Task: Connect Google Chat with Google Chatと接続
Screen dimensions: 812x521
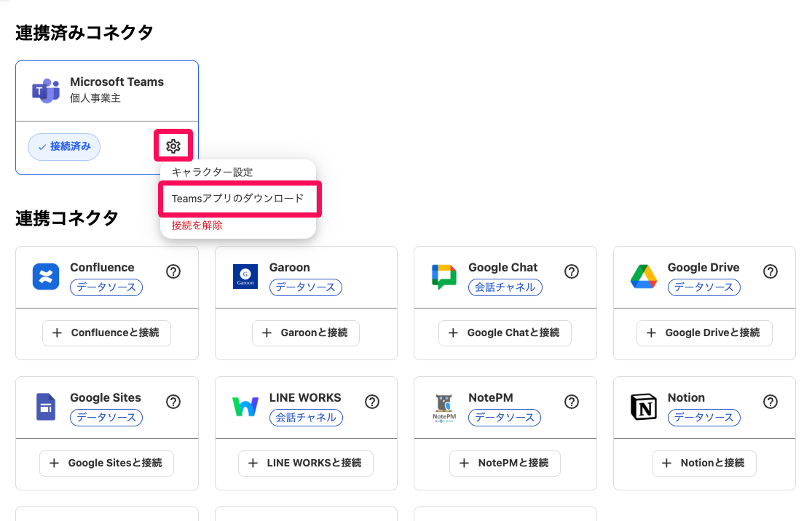Action: click(x=505, y=333)
